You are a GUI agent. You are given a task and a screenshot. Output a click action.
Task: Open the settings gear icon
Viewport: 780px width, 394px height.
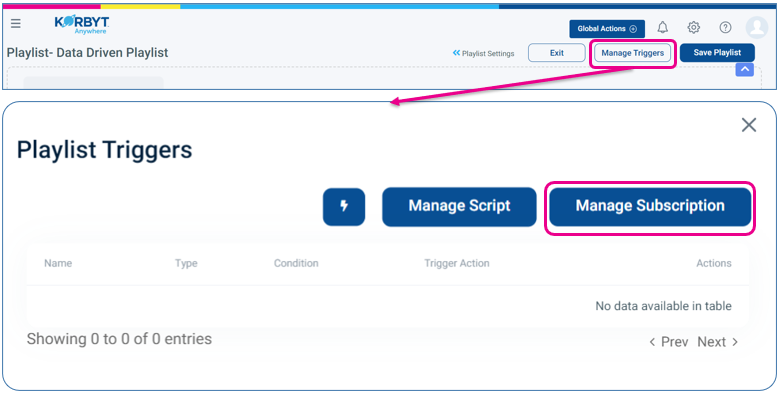pos(693,27)
